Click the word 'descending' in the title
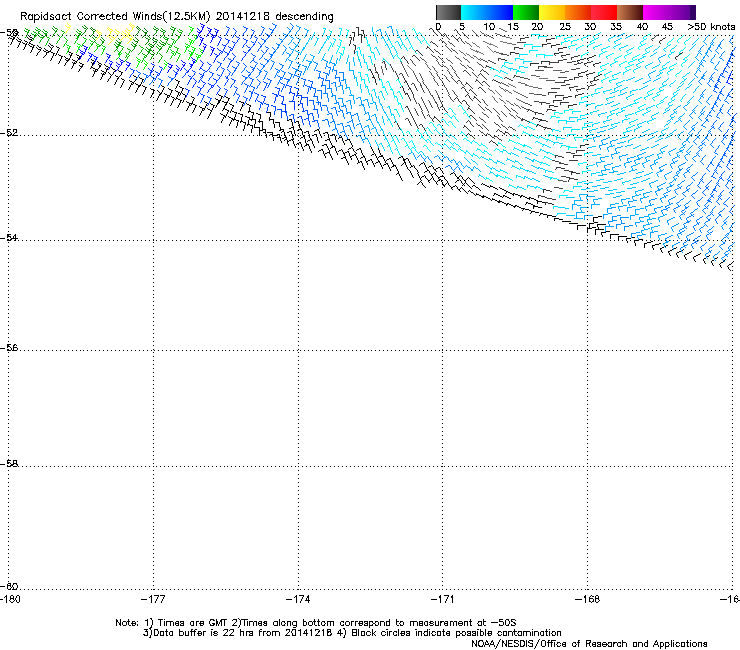The image size is (740, 650). tap(304, 17)
